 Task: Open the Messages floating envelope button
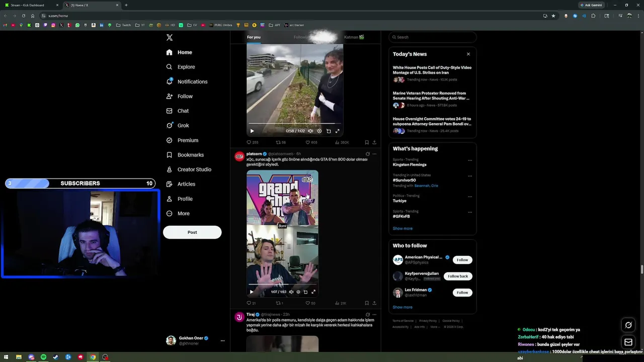click(x=628, y=342)
